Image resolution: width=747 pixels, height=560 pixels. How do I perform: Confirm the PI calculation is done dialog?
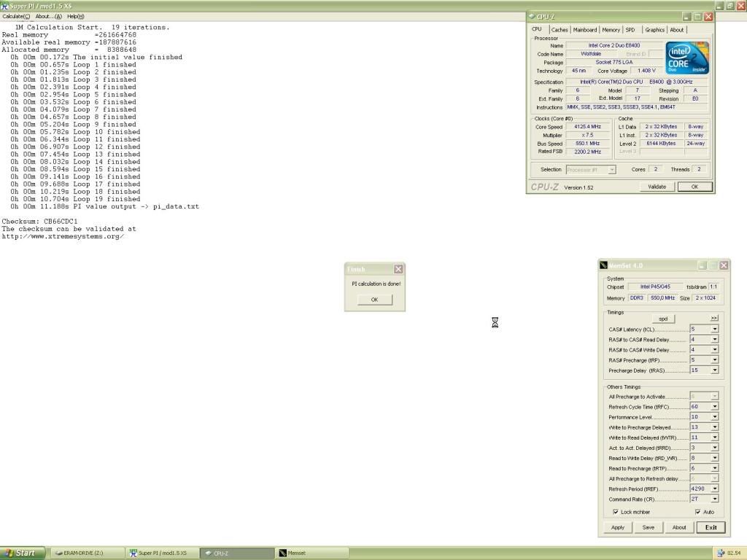374,300
